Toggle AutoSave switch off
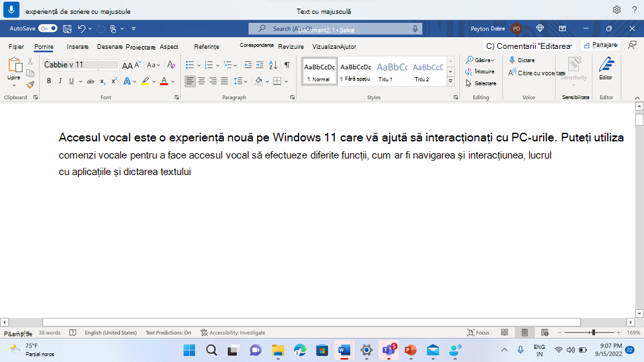This screenshot has height=362, width=644. coord(48,28)
